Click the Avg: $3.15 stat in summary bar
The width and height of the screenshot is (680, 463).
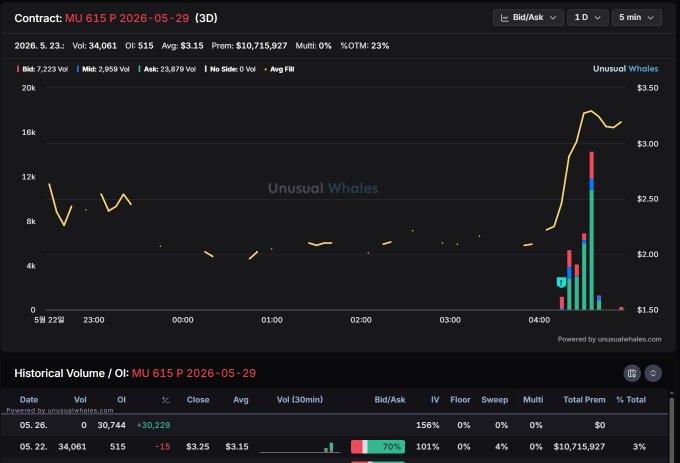pos(183,46)
